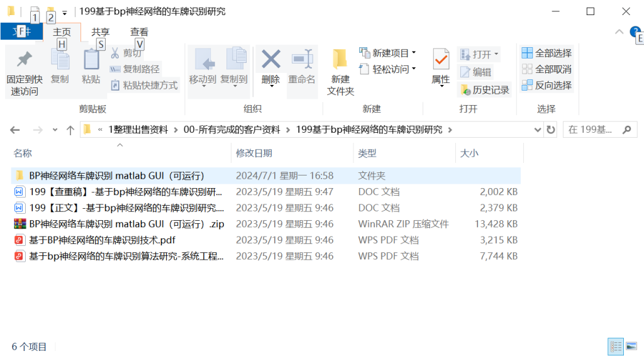Click breadcrumb 199基于bp神经网络的车牌识别研究
The width and height of the screenshot is (644, 356).
click(369, 130)
